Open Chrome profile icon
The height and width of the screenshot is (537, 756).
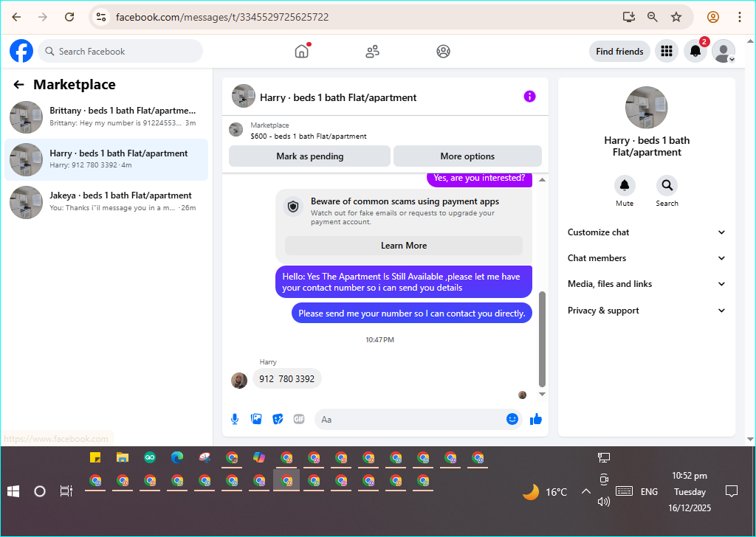(x=712, y=17)
